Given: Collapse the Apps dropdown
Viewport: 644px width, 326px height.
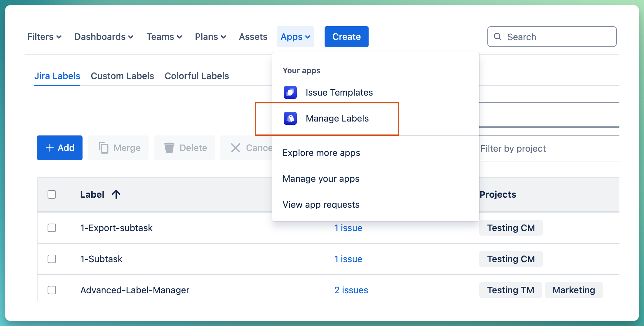Looking at the screenshot, I should [x=295, y=37].
